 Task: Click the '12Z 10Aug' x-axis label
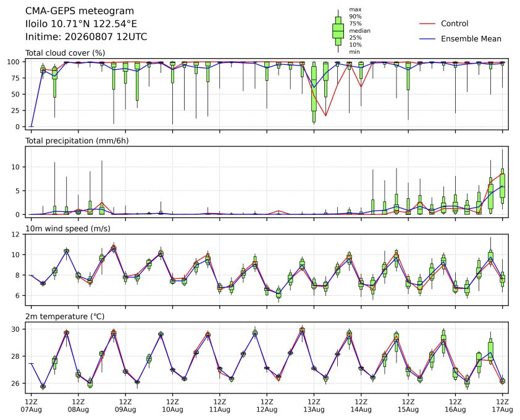pyautogui.click(x=172, y=406)
